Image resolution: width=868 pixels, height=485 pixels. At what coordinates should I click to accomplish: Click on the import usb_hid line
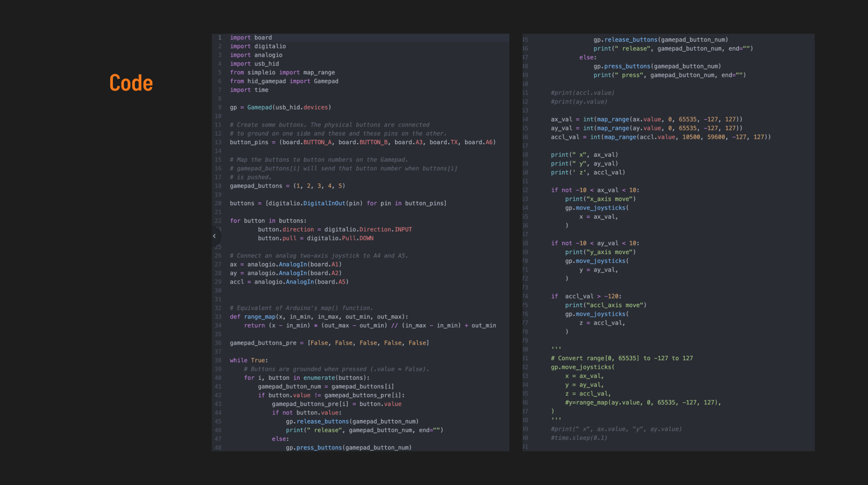254,64
